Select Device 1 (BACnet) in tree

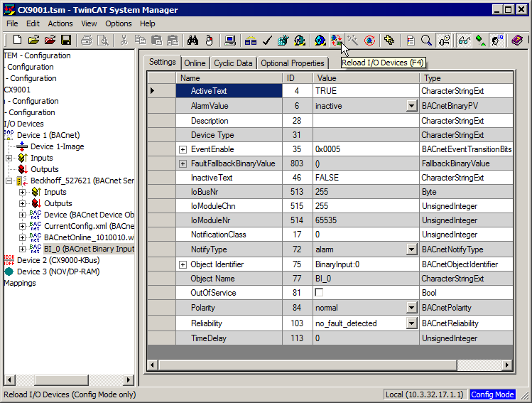[48, 135]
